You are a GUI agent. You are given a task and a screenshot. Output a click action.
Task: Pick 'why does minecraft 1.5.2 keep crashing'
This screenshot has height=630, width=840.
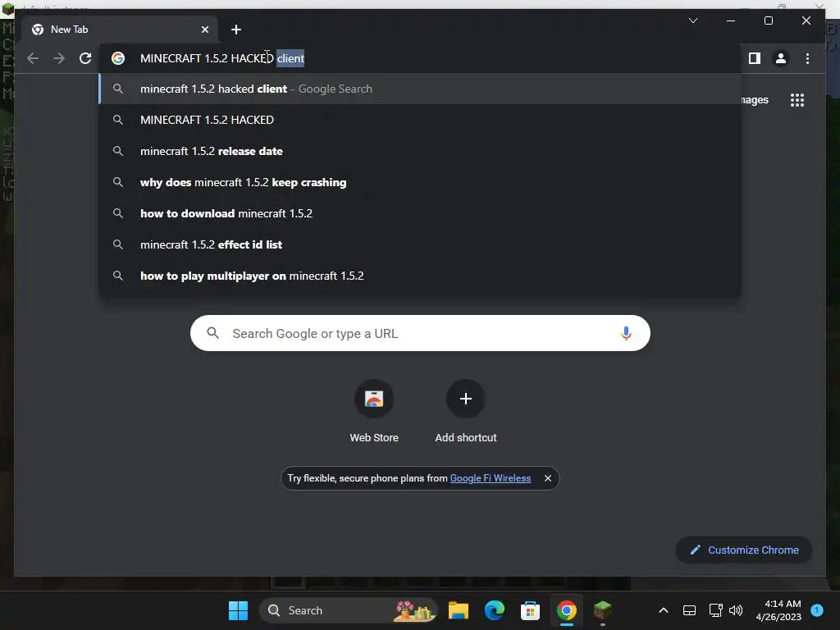[420, 182]
